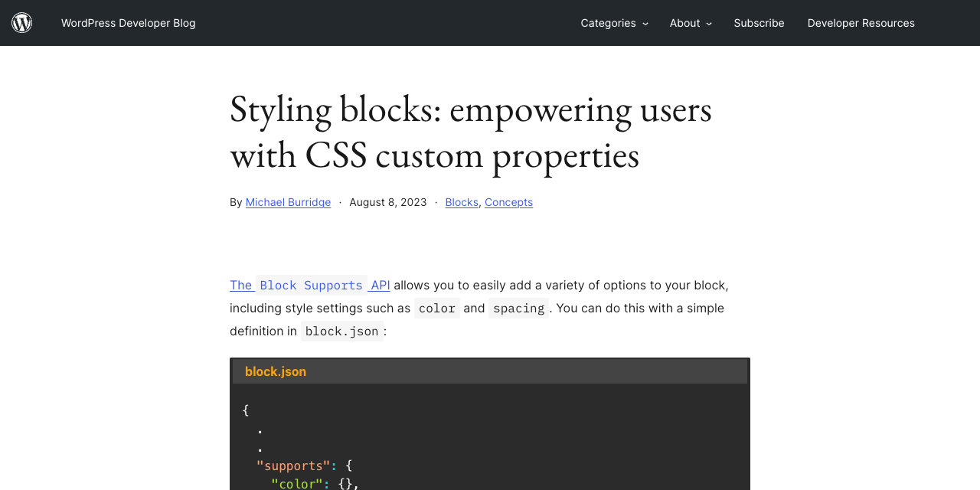Click the inline 'spacing' code text

point(518,308)
